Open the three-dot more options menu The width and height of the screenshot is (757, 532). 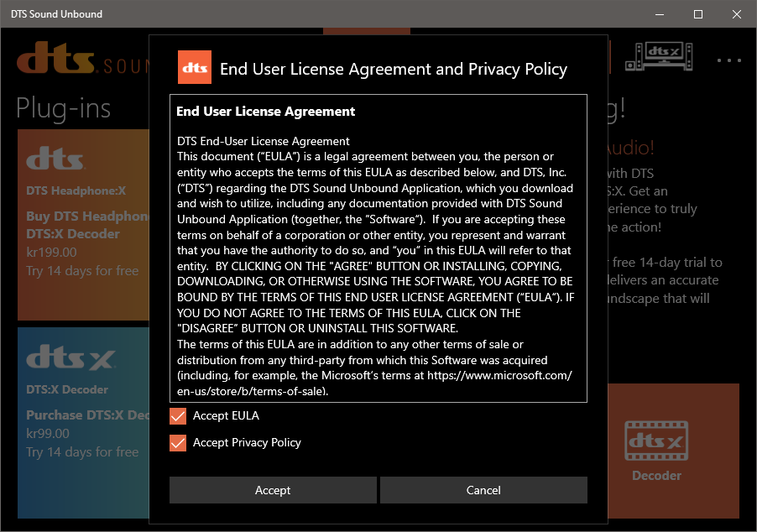(x=729, y=60)
